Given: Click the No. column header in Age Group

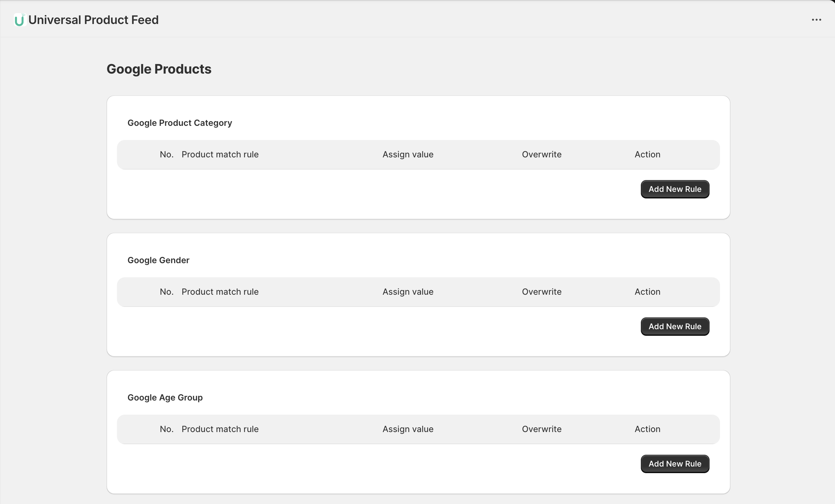Looking at the screenshot, I should coord(167,429).
